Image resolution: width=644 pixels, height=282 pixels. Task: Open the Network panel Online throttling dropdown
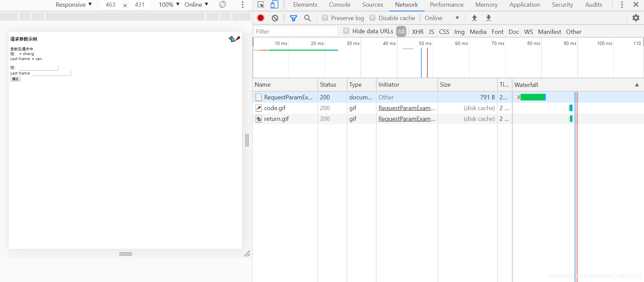pos(442,18)
